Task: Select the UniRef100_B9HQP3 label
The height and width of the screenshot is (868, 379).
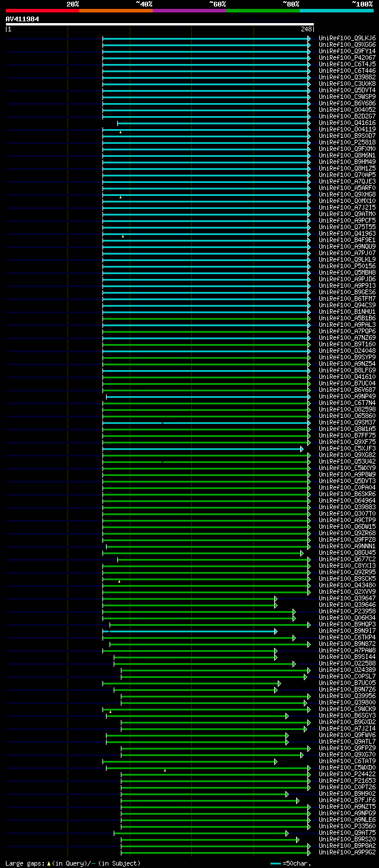Action: click(347, 624)
